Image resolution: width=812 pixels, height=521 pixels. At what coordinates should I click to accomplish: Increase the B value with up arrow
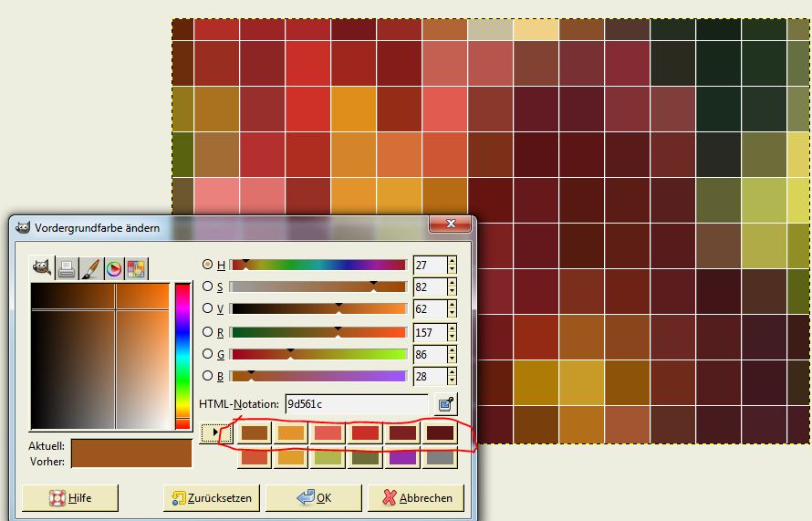coord(453,372)
